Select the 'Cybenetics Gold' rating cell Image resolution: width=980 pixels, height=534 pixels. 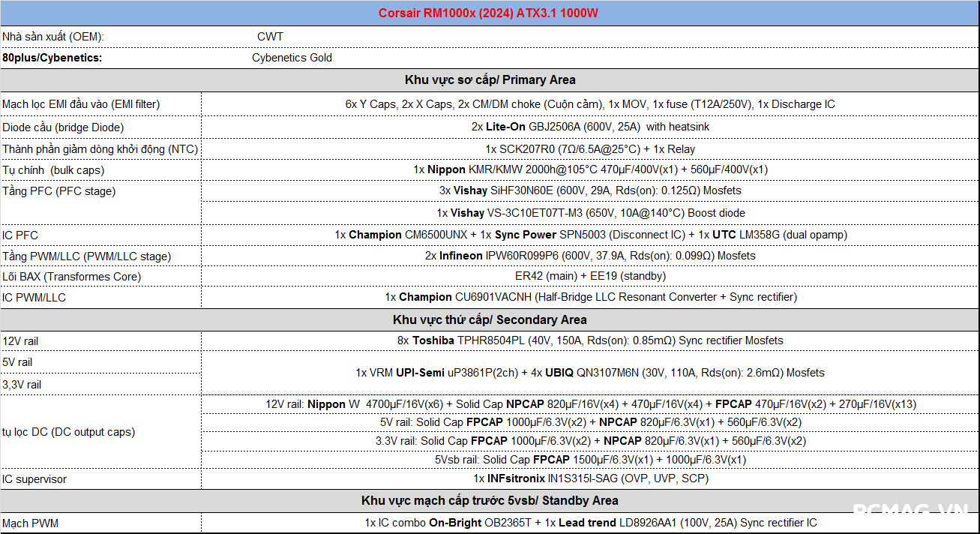click(292, 58)
